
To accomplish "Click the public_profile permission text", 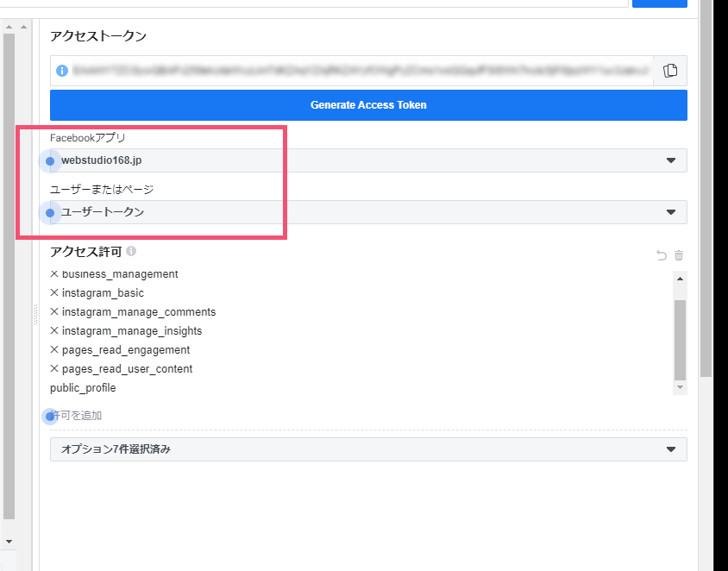I will 83,387.
